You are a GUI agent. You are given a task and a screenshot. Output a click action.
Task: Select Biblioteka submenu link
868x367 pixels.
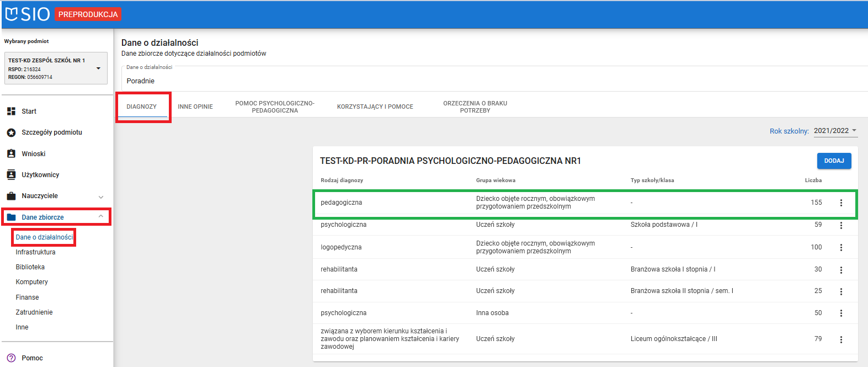pyautogui.click(x=30, y=267)
